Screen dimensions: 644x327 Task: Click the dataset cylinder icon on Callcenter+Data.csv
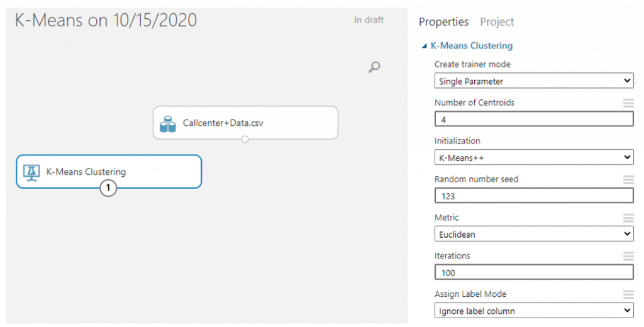167,124
